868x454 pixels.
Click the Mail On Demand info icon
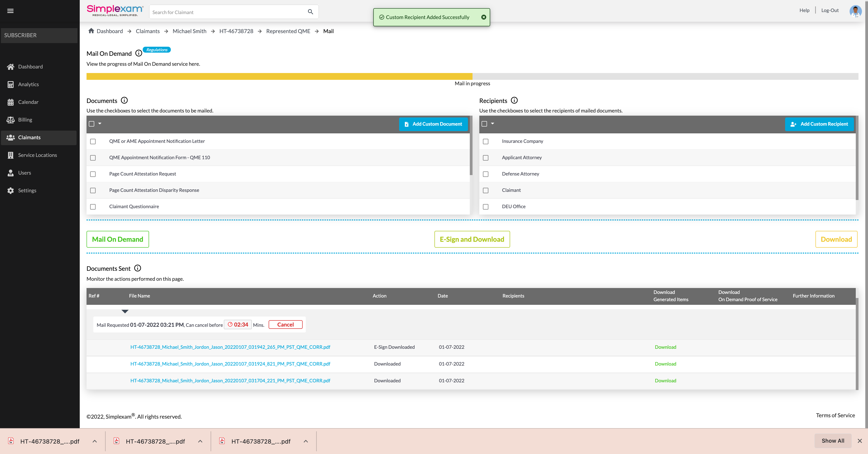pyautogui.click(x=138, y=53)
